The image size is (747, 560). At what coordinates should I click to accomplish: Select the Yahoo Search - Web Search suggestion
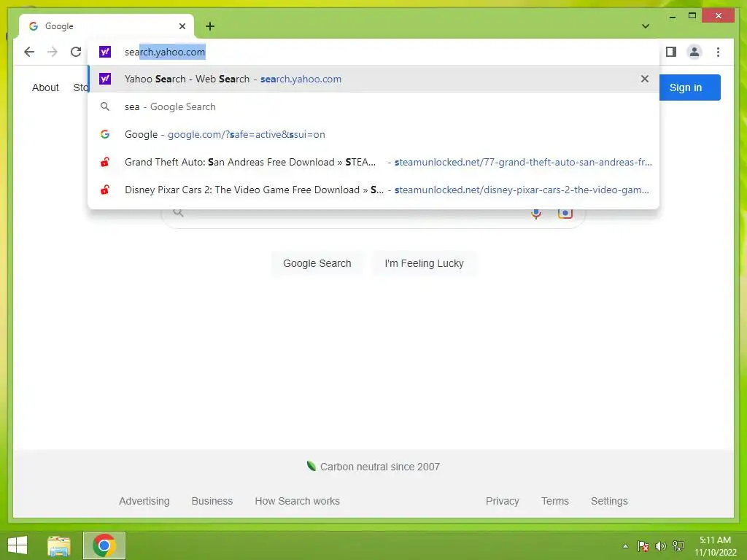(373, 79)
